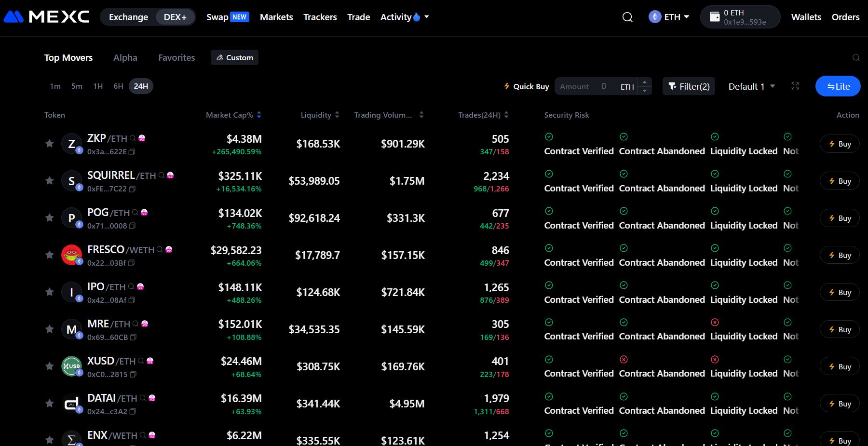Open the Filter(2) button
Image resolution: width=868 pixels, height=446 pixels.
tap(689, 86)
